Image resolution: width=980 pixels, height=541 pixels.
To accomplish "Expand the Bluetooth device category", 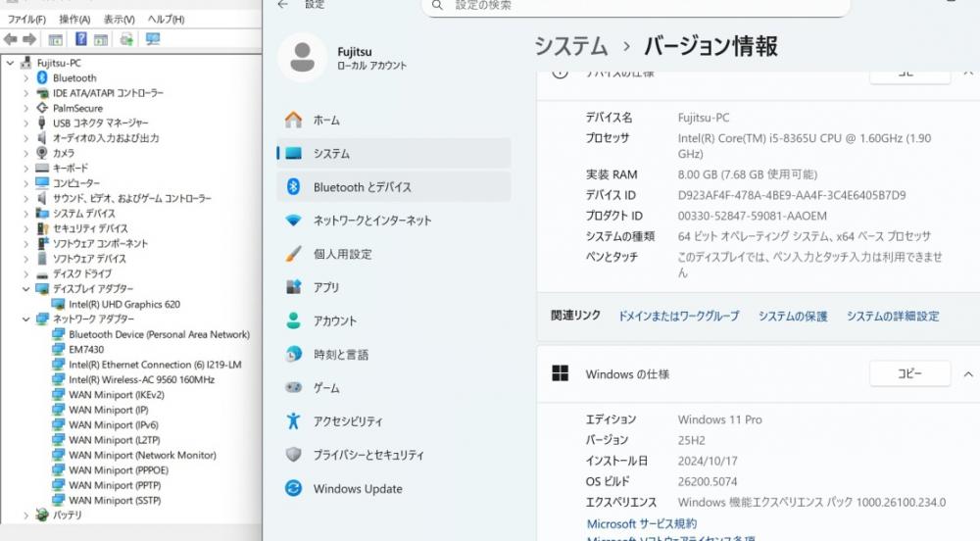I will [x=26, y=78].
